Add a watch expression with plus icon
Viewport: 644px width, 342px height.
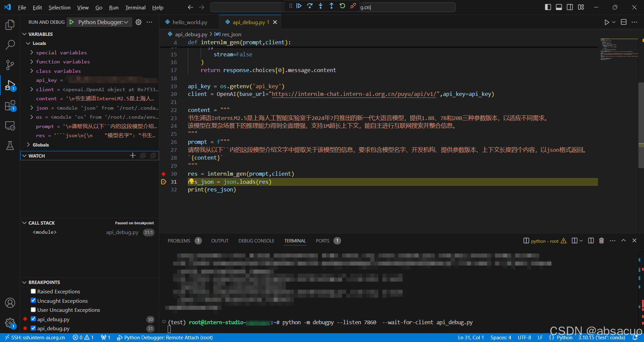133,156
